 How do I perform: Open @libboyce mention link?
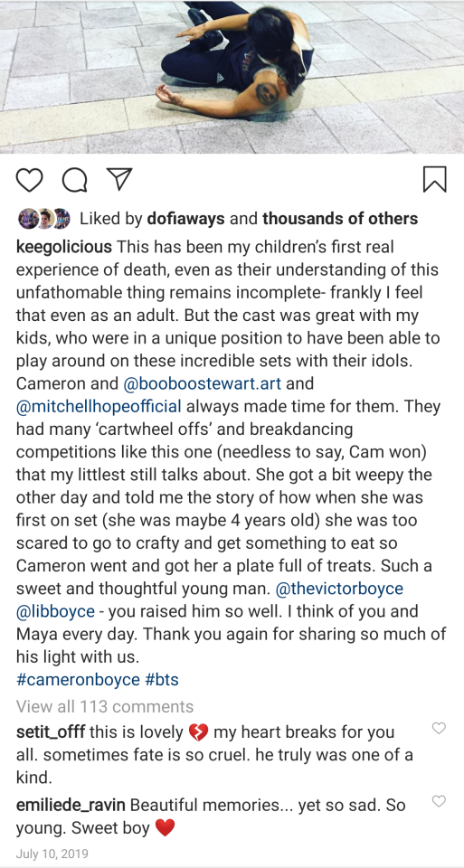pyautogui.click(x=55, y=612)
